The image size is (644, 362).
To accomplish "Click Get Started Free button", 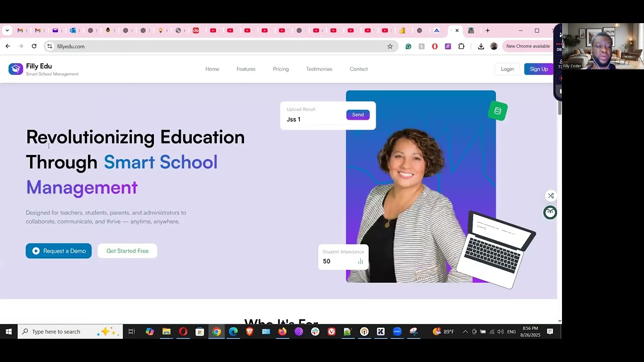I will coord(127,251).
